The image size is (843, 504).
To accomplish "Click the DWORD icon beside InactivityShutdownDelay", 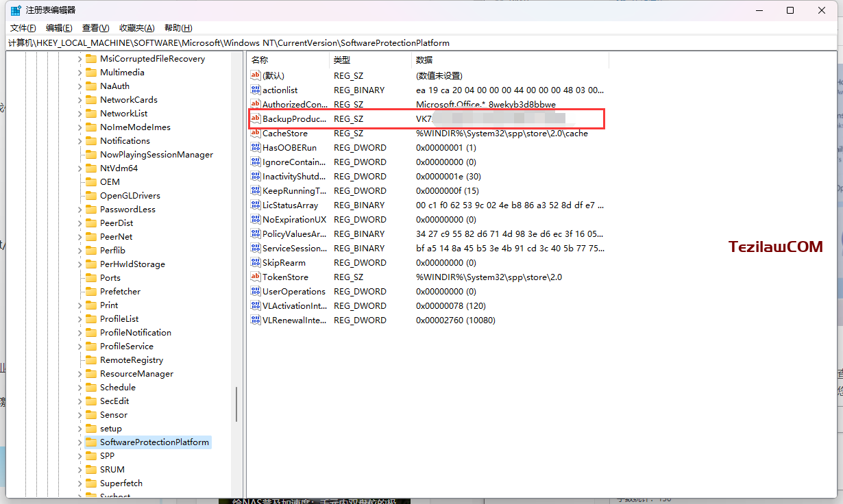I will point(256,176).
